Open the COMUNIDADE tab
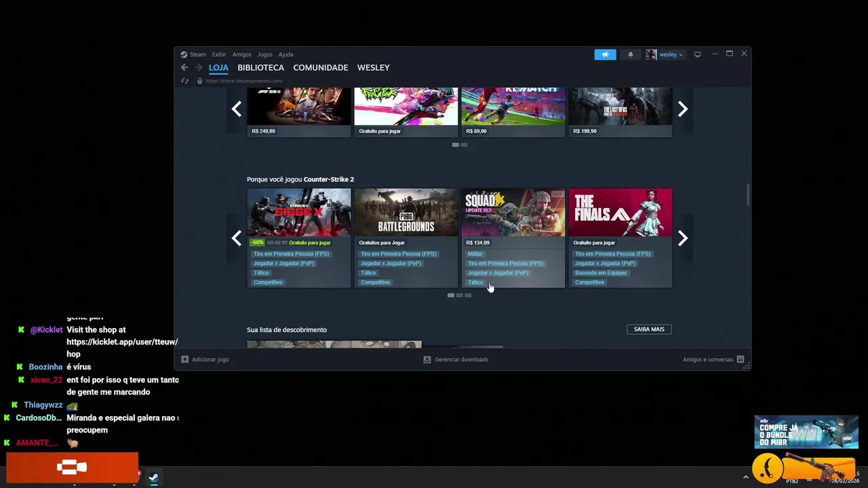 321,68
